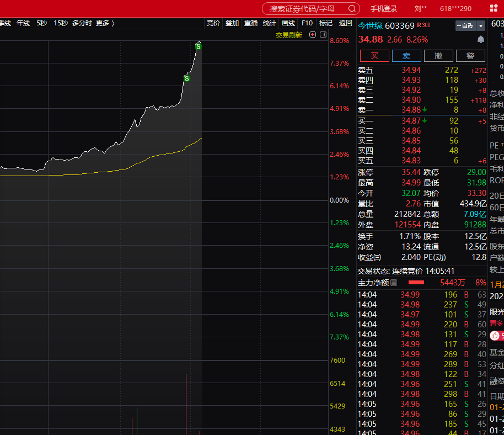Click the red 买 buy button
The width and height of the screenshot is (504, 435).
point(374,56)
